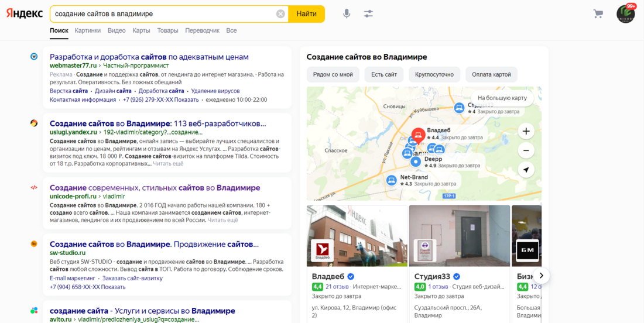Open Разработка и доработка сайтов ad result
644x323 pixels.
[x=149, y=57]
